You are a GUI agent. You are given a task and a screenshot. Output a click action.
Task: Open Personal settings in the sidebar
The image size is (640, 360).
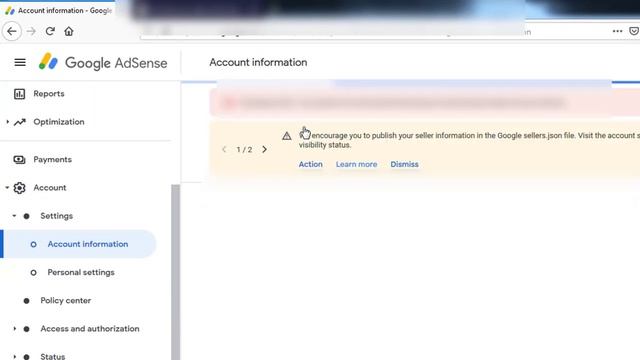(x=81, y=272)
